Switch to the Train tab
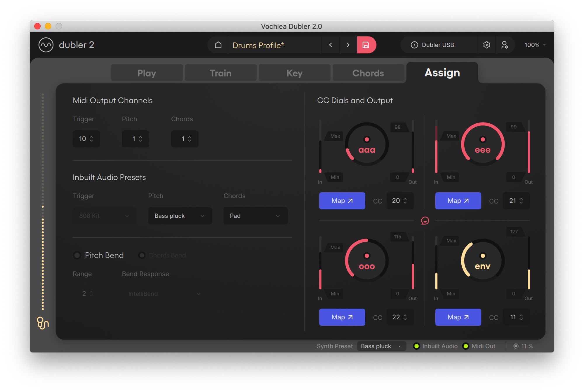This screenshot has height=392, width=584. (220, 73)
